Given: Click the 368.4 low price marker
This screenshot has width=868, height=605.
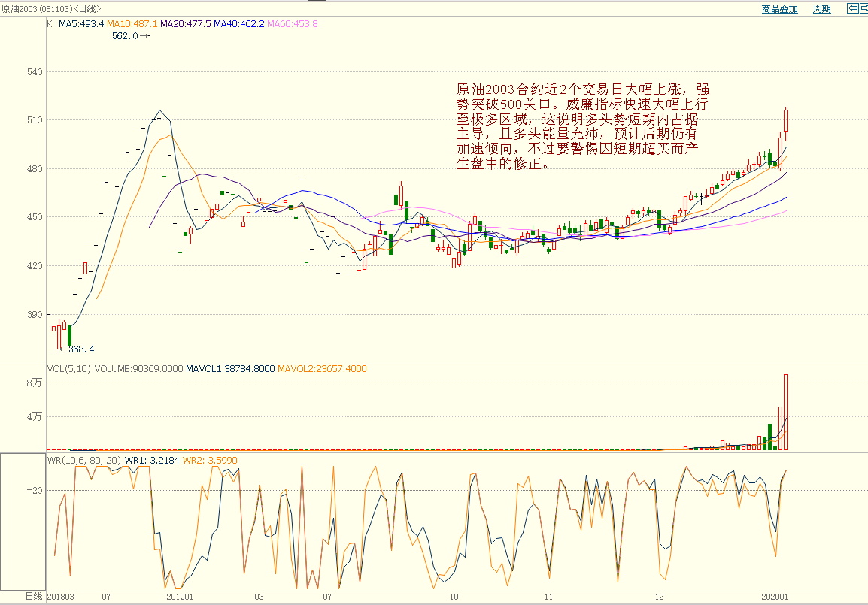Looking at the screenshot, I should pos(79,349).
